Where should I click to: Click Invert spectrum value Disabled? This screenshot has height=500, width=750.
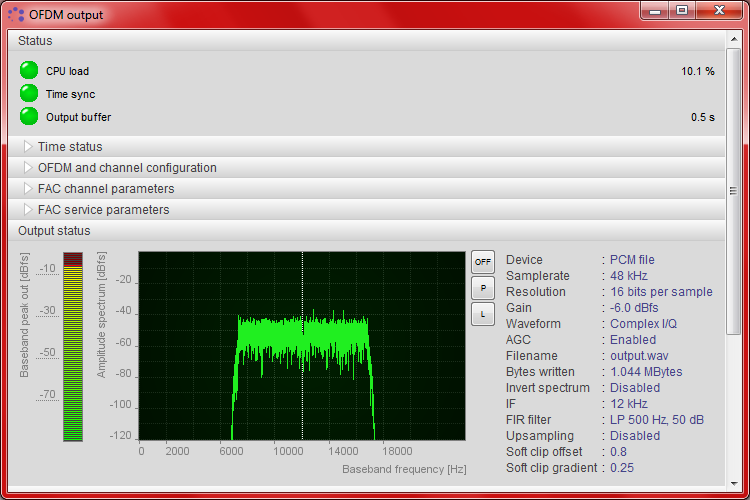635,388
